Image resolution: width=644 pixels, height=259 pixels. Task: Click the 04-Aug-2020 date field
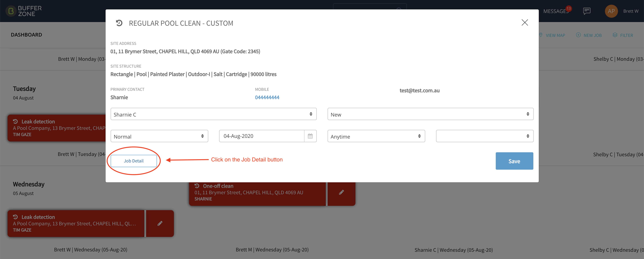[262, 136]
